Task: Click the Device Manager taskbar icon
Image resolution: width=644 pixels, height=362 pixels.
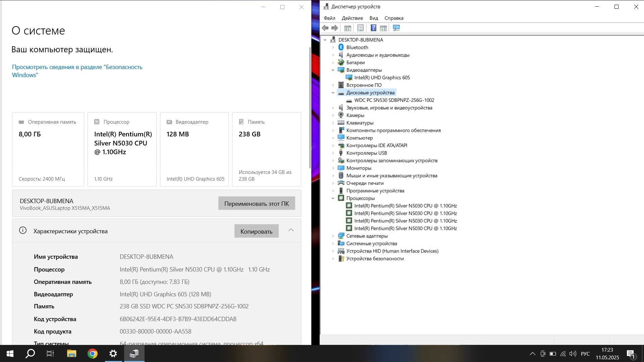Action: [134, 354]
